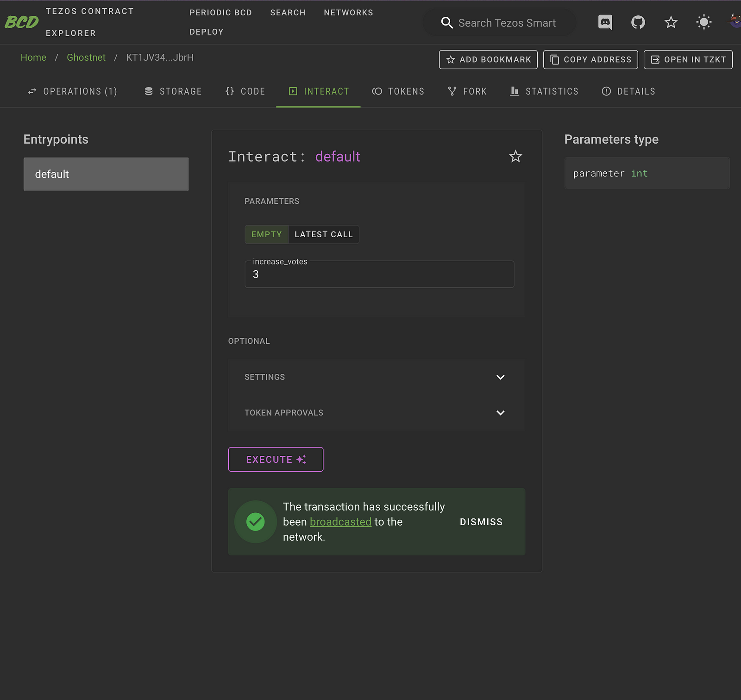
Task: Select the EMPTY parameters toggle
Action: click(x=266, y=234)
